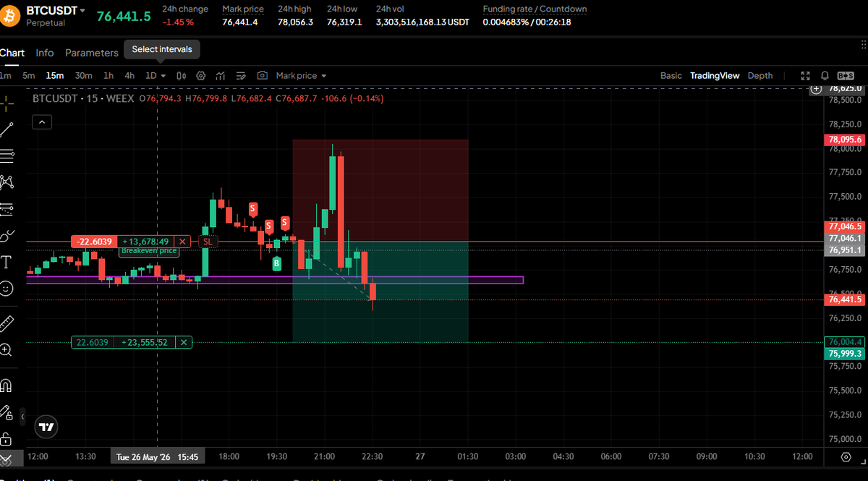Click the zoom in magnifier tool

point(6,350)
